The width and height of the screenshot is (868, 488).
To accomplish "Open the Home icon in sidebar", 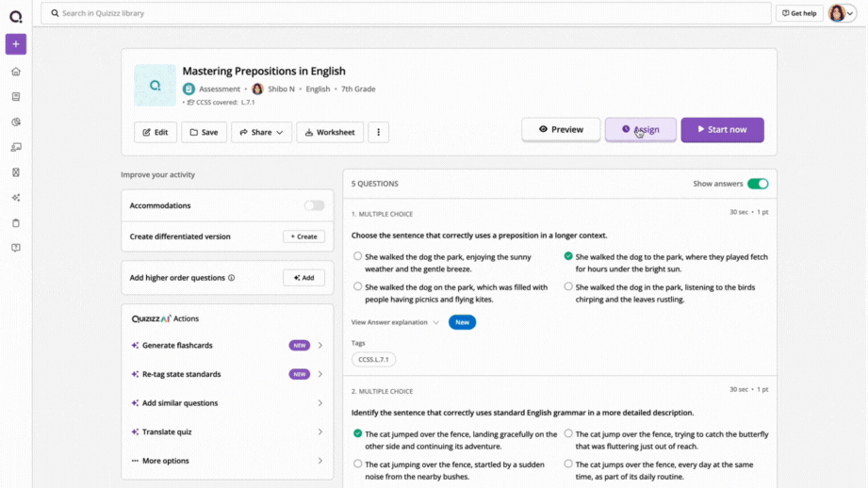I will 16,72.
